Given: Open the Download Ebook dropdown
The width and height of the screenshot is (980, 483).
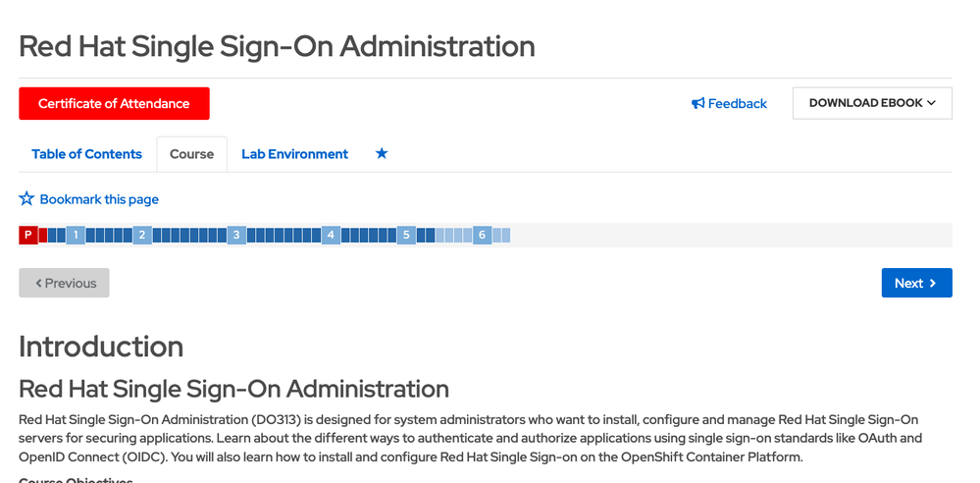Looking at the screenshot, I should click(x=871, y=103).
